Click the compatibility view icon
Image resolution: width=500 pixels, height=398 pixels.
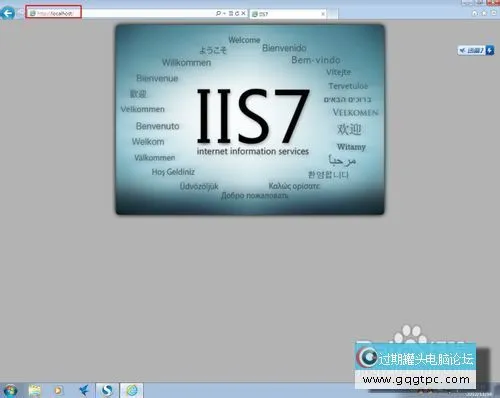tap(231, 13)
